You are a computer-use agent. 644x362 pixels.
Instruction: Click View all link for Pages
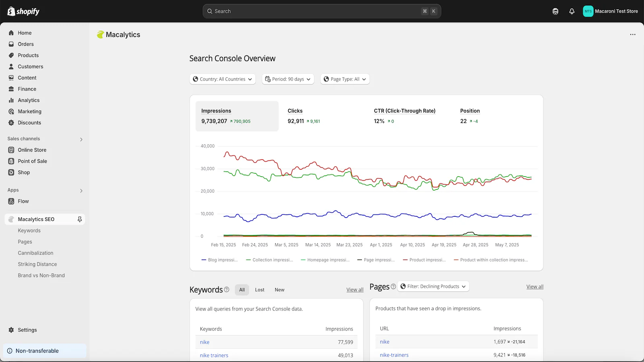[x=535, y=287]
